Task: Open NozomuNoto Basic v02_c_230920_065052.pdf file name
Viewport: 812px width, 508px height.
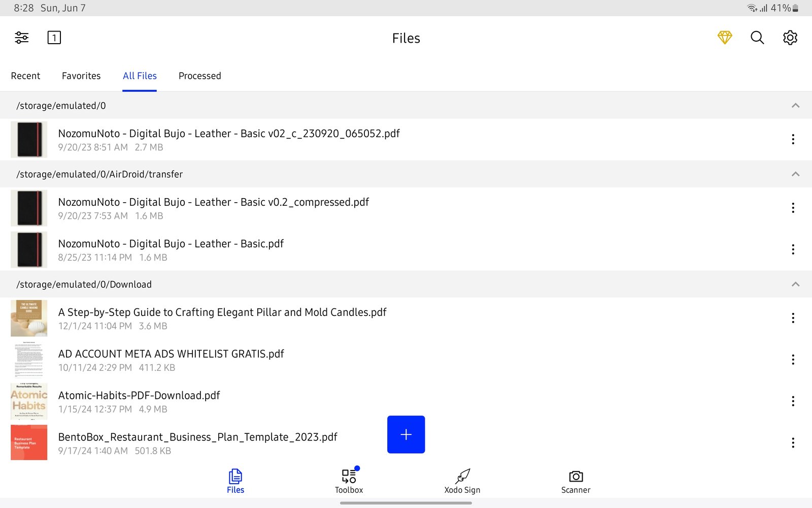Action: pos(229,134)
